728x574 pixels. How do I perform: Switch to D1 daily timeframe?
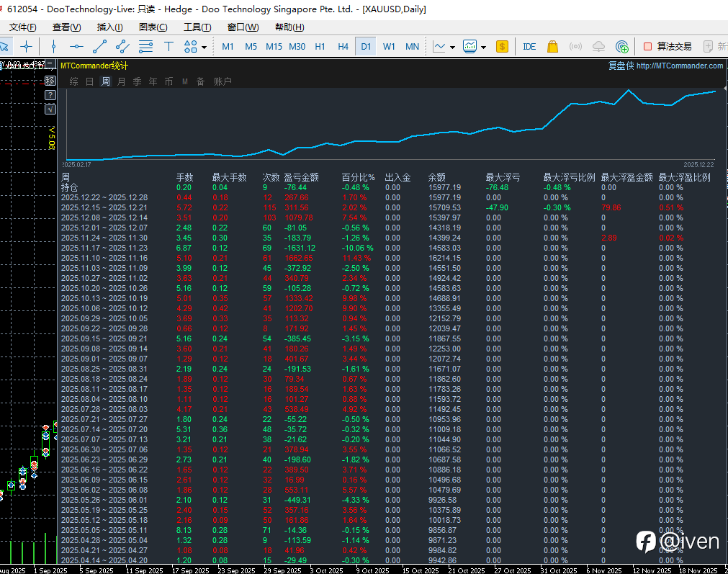point(366,47)
